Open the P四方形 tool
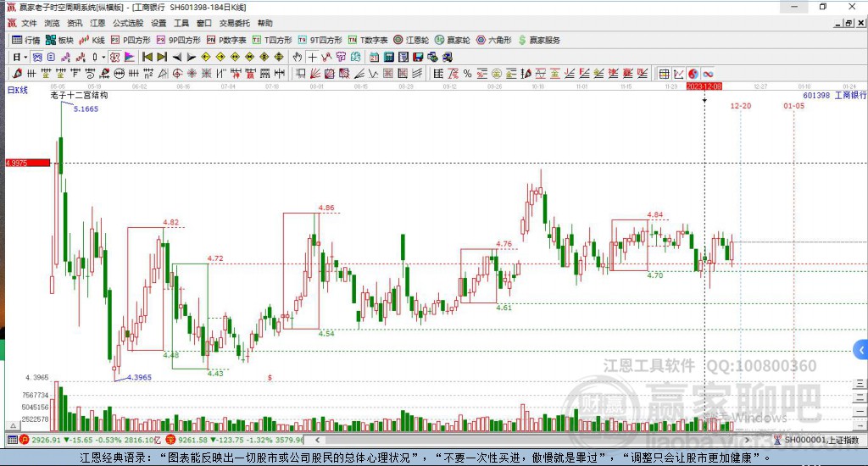 point(131,40)
